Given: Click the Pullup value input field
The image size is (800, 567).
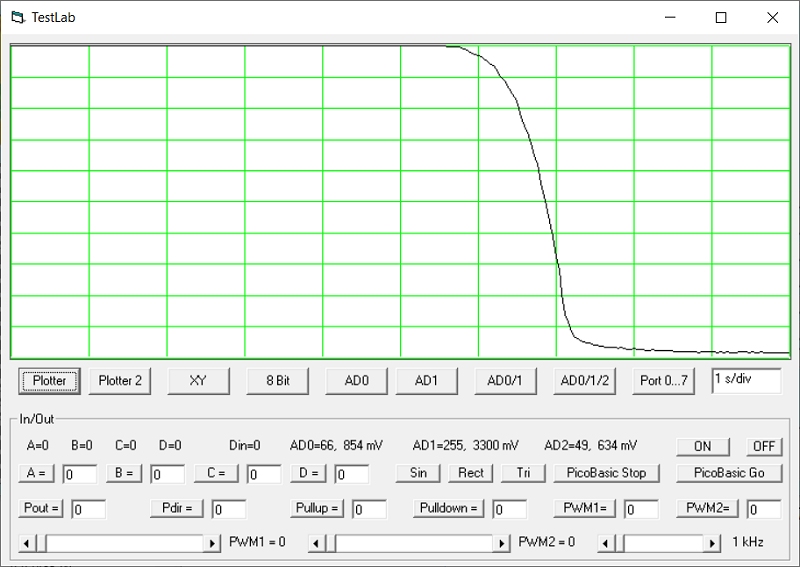Looking at the screenshot, I should tap(369, 509).
